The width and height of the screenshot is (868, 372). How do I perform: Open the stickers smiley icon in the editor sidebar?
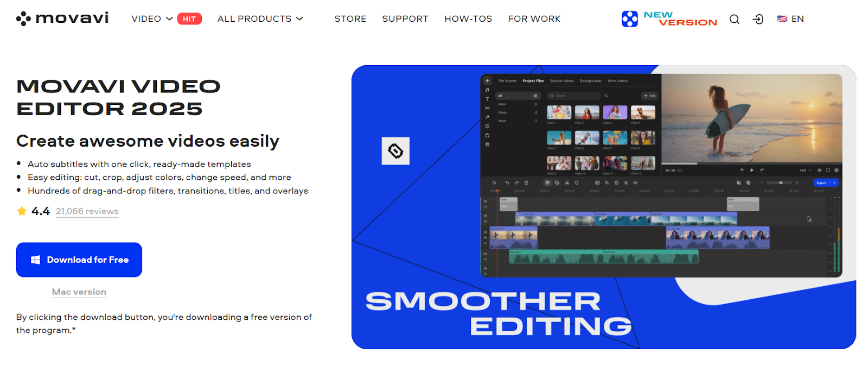pyautogui.click(x=487, y=126)
